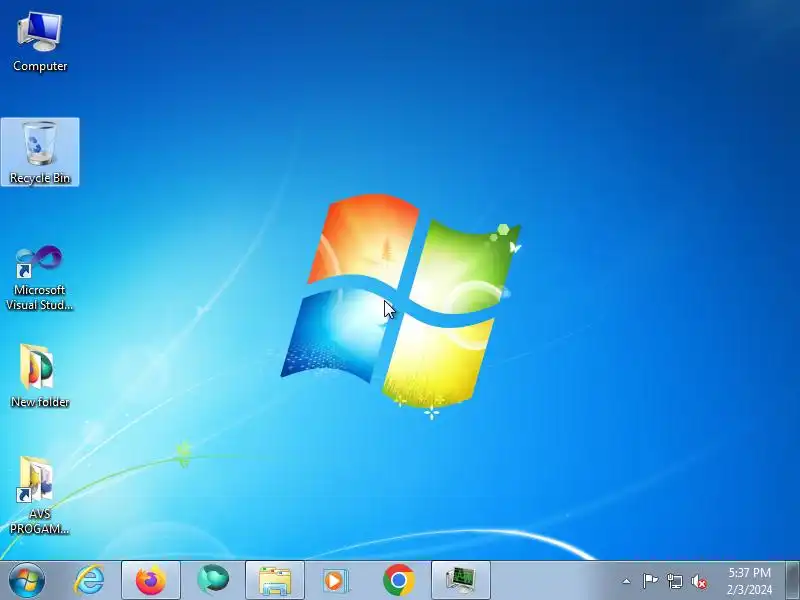
Task: Open Action Center flag icon
Action: (x=649, y=581)
